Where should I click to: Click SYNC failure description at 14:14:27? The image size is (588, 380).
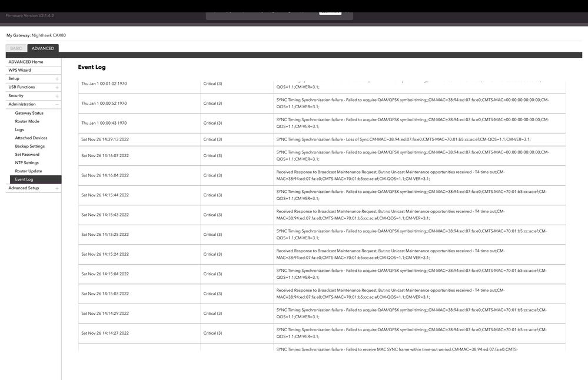(411, 333)
